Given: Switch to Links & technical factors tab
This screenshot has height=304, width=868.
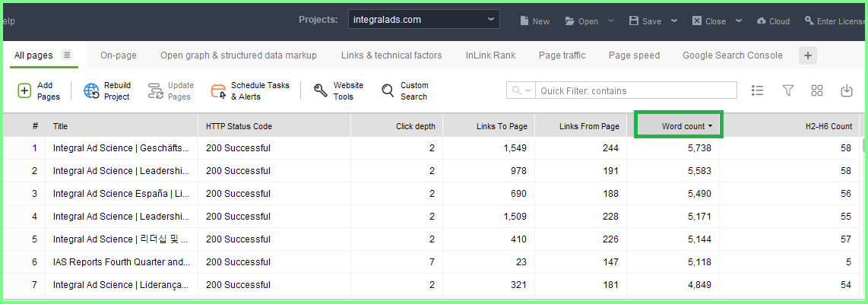Looking at the screenshot, I should 391,55.
